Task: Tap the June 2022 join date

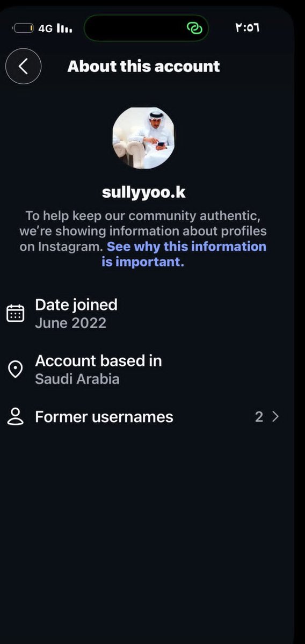Action: coord(70,323)
